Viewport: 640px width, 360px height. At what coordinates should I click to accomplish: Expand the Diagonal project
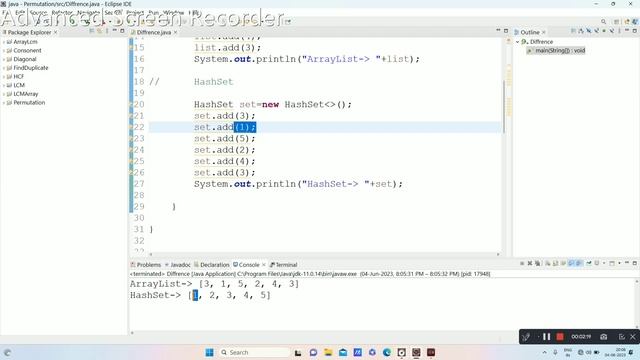(x=4, y=59)
